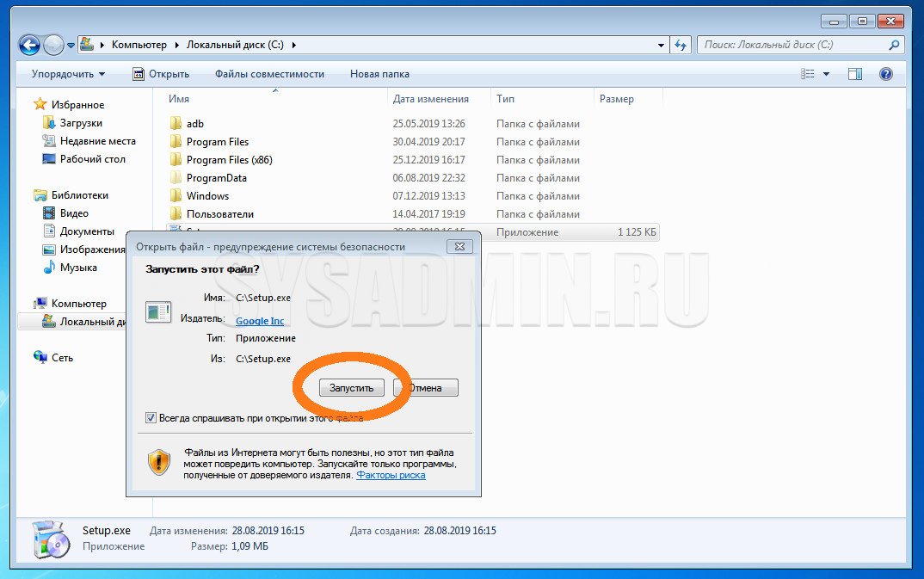Expand the Упорядочить dropdown menu
The width and height of the screenshot is (924, 579).
click(68, 74)
